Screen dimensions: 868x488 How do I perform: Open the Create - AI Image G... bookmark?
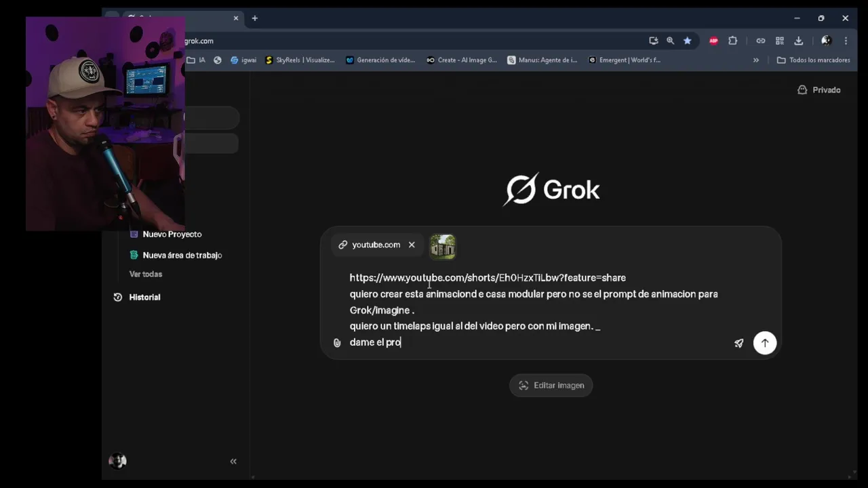pyautogui.click(x=462, y=60)
